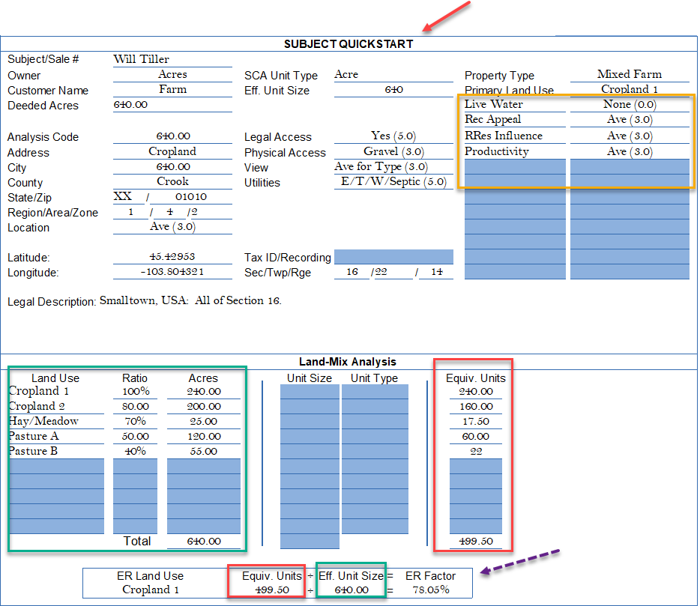700x606 pixels.
Task: Click the County field containing Crook
Action: (x=172, y=182)
